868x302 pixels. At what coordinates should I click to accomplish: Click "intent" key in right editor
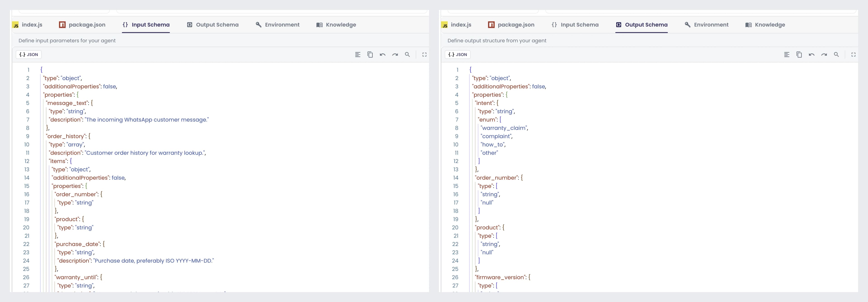(485, 103)
